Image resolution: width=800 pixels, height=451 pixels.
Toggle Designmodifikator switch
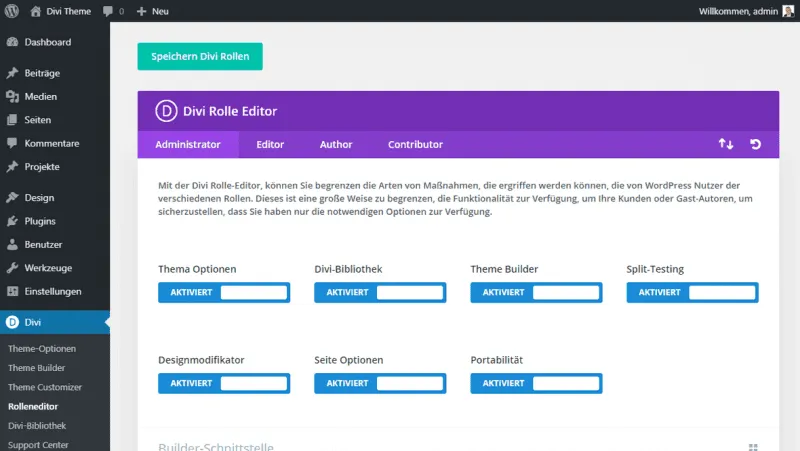click(x=224, y=384)
